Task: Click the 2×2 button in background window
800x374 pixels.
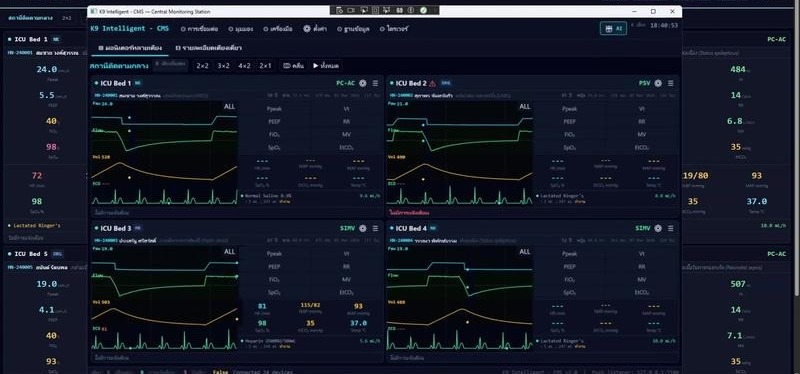Action: click(67, 18)
